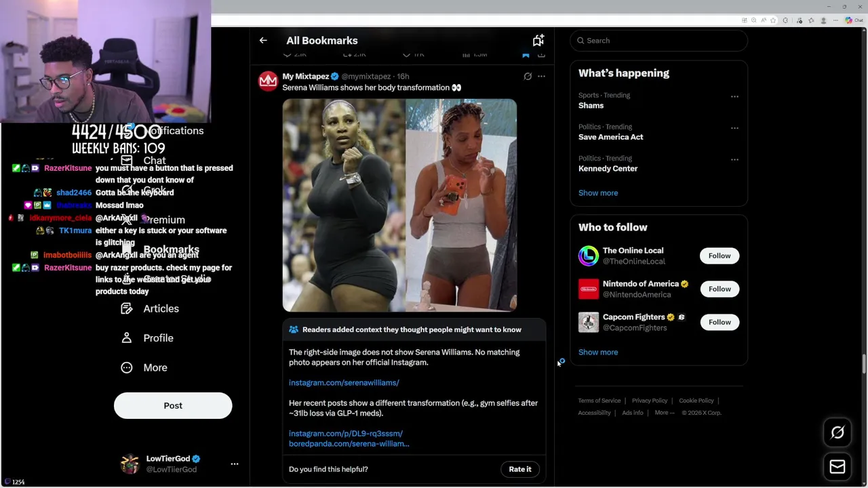This screenshot has width=868, height=488.
Task: Follow Nintendo of America
Action: (719, 289)
